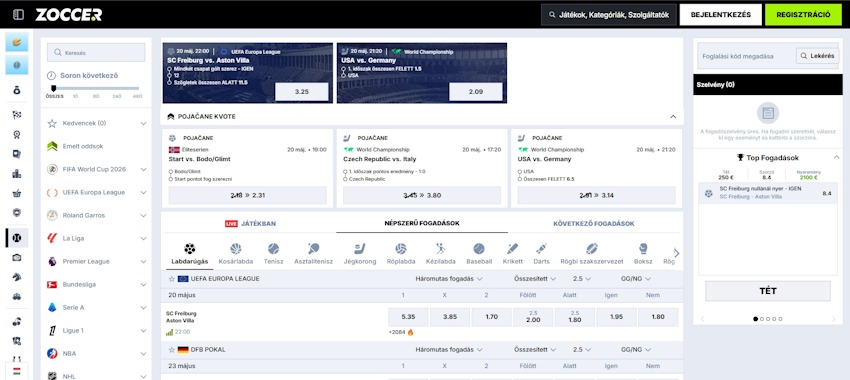This screenshot has height=380, width=850.
Task: Click the BEJELENTKEZÉS login button
Action: (720, 15)
